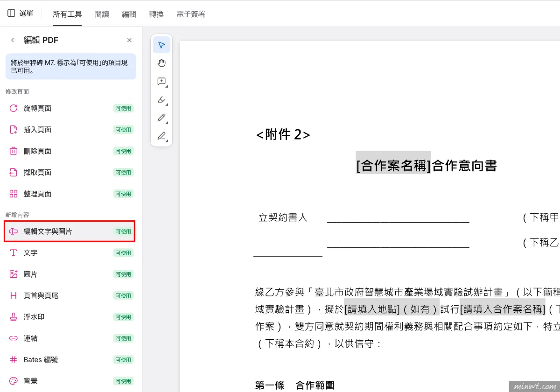Switch to the 編輯 tab
The image size is (560, 392).
coord(129,14)
